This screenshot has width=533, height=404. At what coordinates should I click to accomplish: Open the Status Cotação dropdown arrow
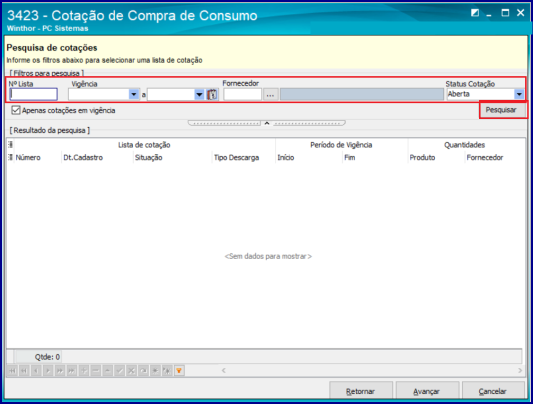pyautogui.click(x=519, y=94)
